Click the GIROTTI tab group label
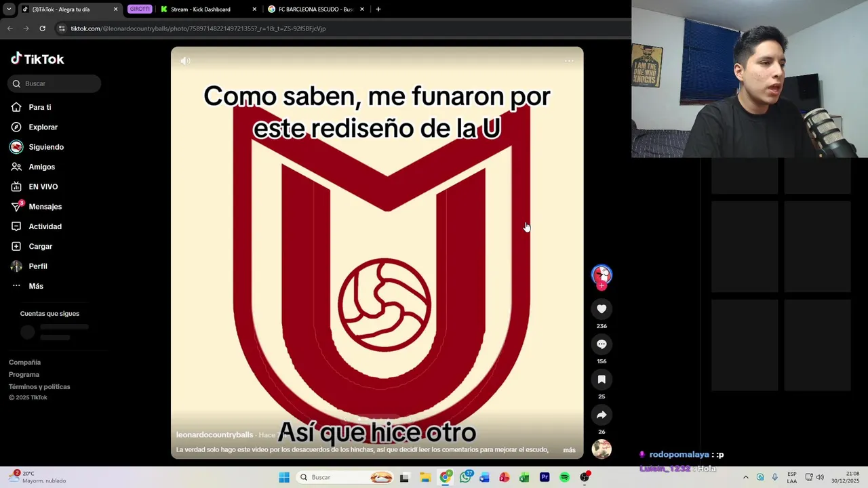The height and width of the screenshot is (488, 868). point(140,9)
